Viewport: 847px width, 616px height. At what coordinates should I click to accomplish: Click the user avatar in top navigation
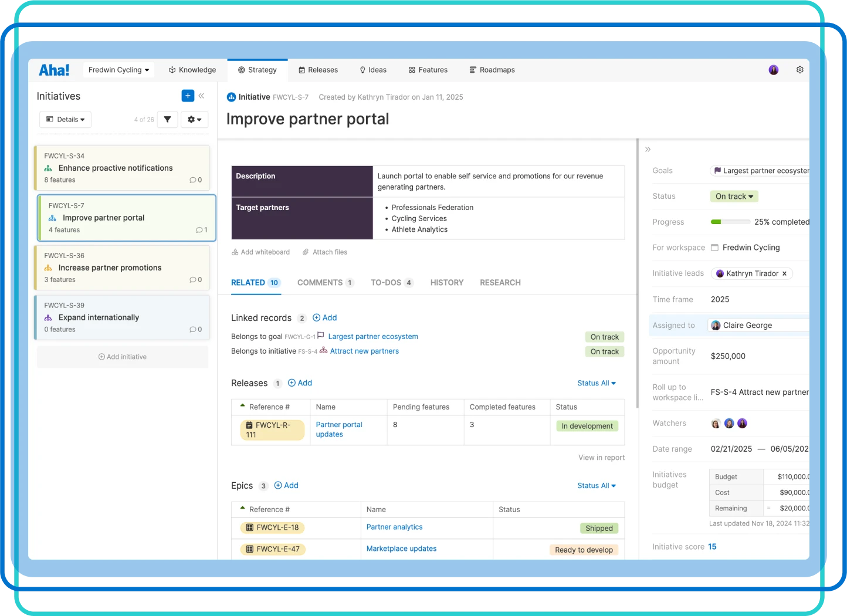(774, 70)
